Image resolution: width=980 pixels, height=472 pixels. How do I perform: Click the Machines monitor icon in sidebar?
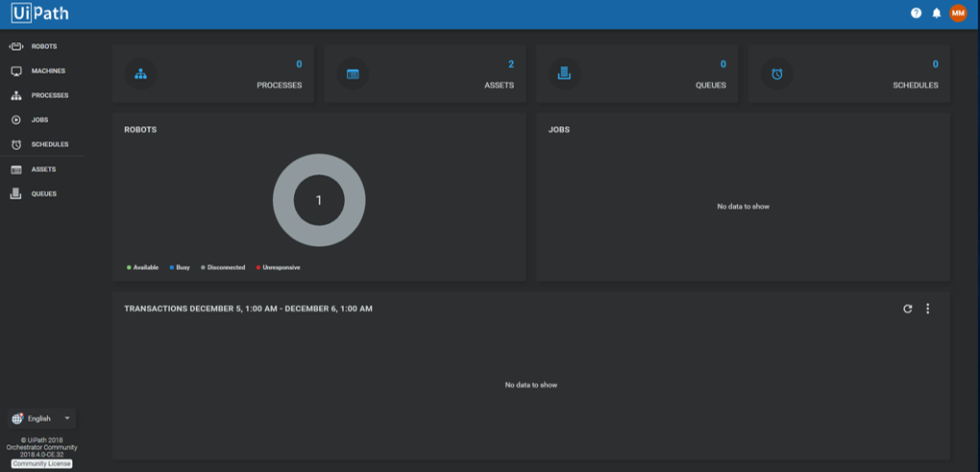16,71
